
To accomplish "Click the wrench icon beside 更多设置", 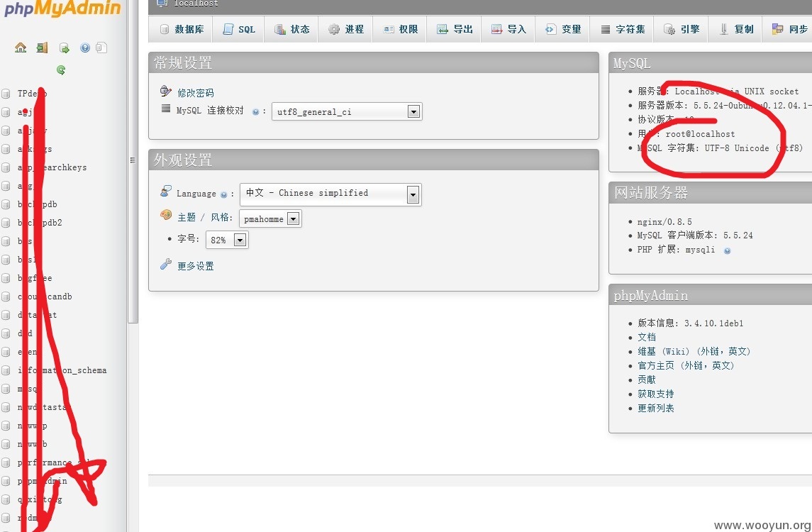I will point(166,264).
